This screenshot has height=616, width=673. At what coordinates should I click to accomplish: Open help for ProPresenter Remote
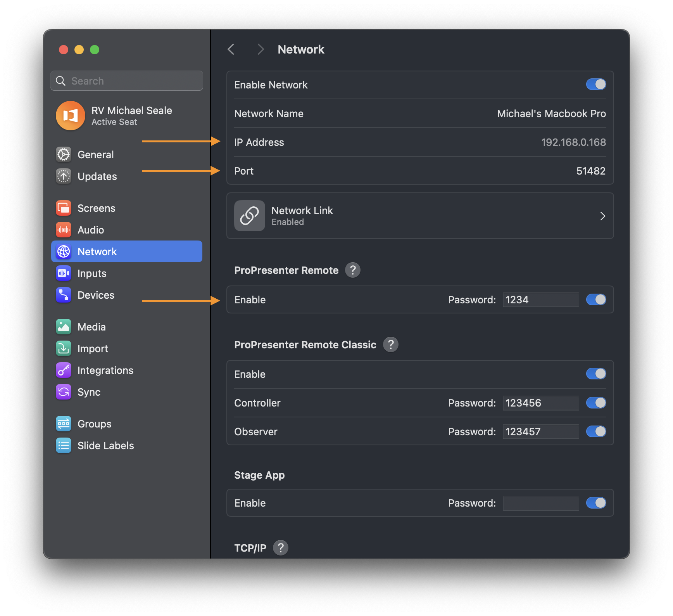tap(353, 270)
